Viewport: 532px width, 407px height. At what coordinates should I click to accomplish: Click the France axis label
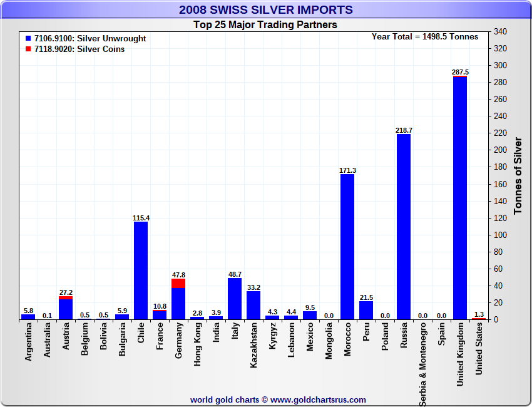coord(160,336)
